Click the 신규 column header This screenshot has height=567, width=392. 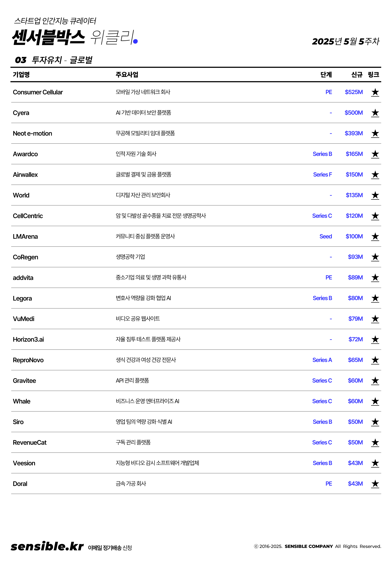[x=357, y=75]
